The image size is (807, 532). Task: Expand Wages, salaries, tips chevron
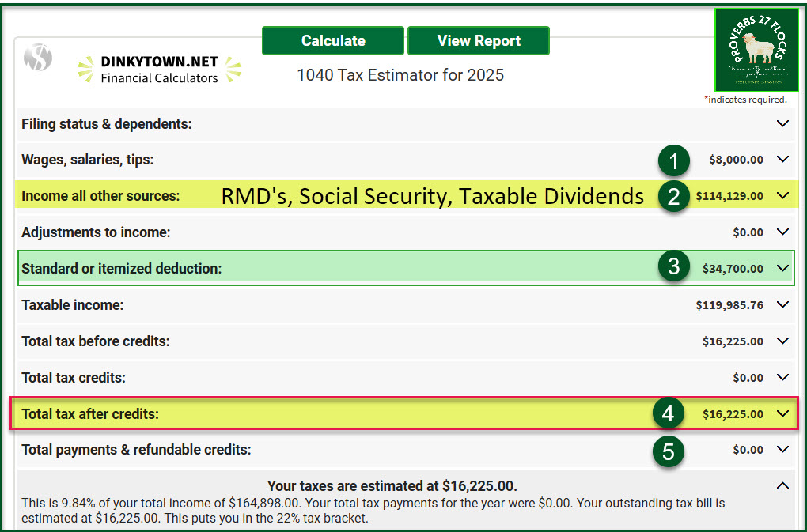point(782,159)
